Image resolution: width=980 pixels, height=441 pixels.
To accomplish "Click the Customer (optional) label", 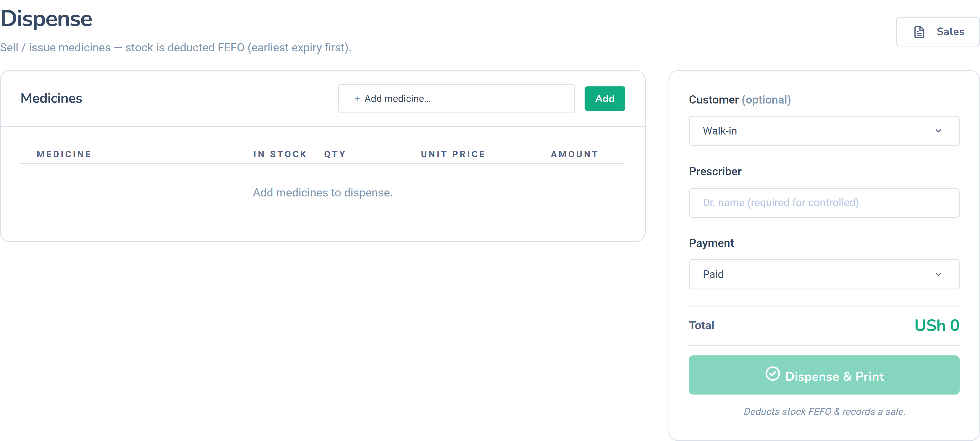I will pos(739,100).
